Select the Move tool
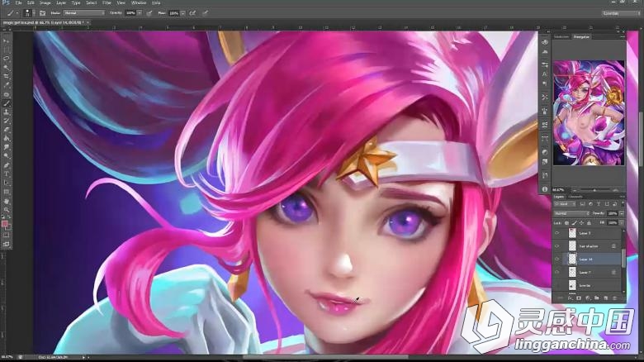The height and width of the screenshot is (362, 644). click(x=6, y=41)
